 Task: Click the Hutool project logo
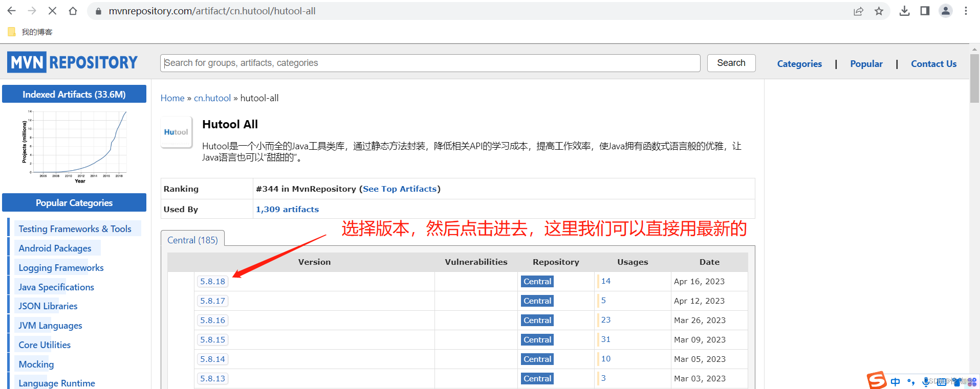click(176, 132)
